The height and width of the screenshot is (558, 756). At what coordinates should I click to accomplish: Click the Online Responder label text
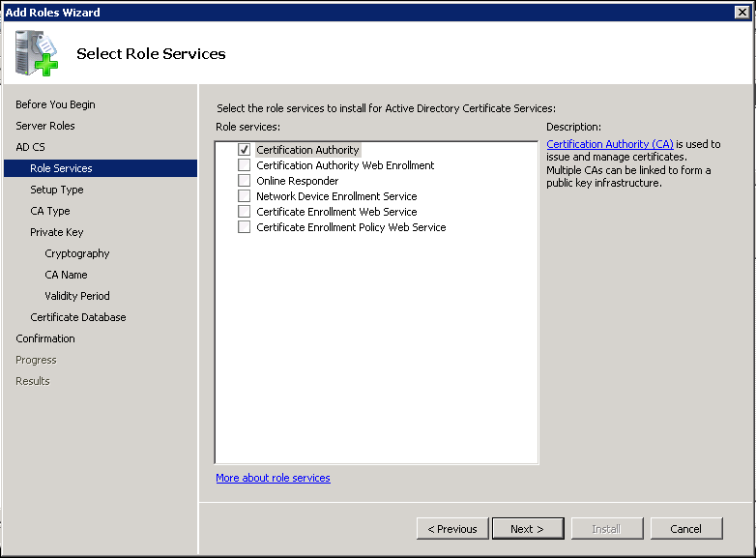(298, 181)
